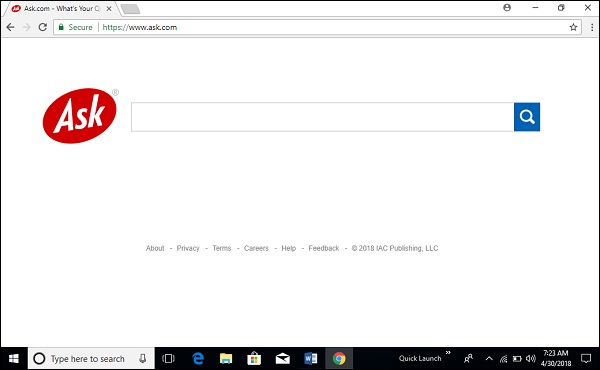Open the Privacy link in footer
600x370 pixels.
pos(188,248)
